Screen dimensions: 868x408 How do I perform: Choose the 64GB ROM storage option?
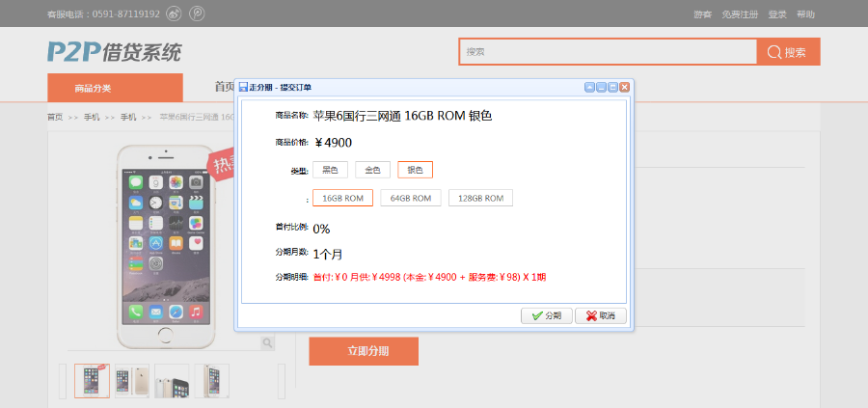pyautogui.click(x=410, y=198)
